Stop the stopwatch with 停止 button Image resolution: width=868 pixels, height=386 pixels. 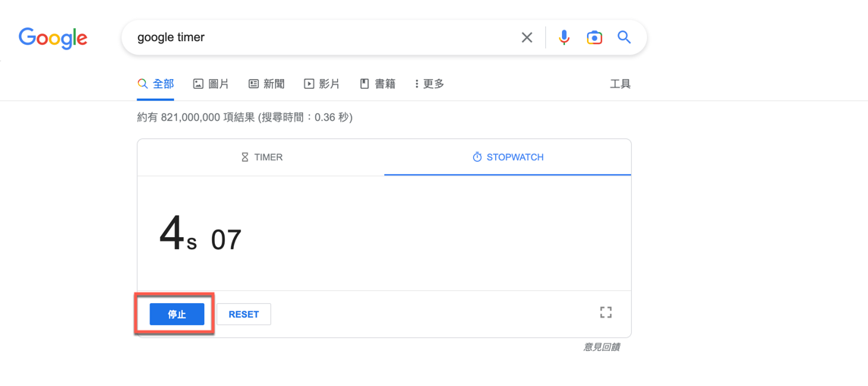click(x=177, y=314)
